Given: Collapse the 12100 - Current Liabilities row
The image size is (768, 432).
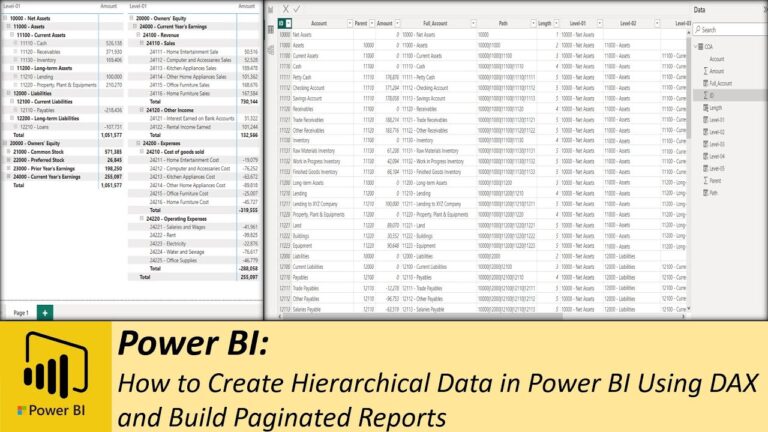Looking at the screenshot, I should click(12, 101).
